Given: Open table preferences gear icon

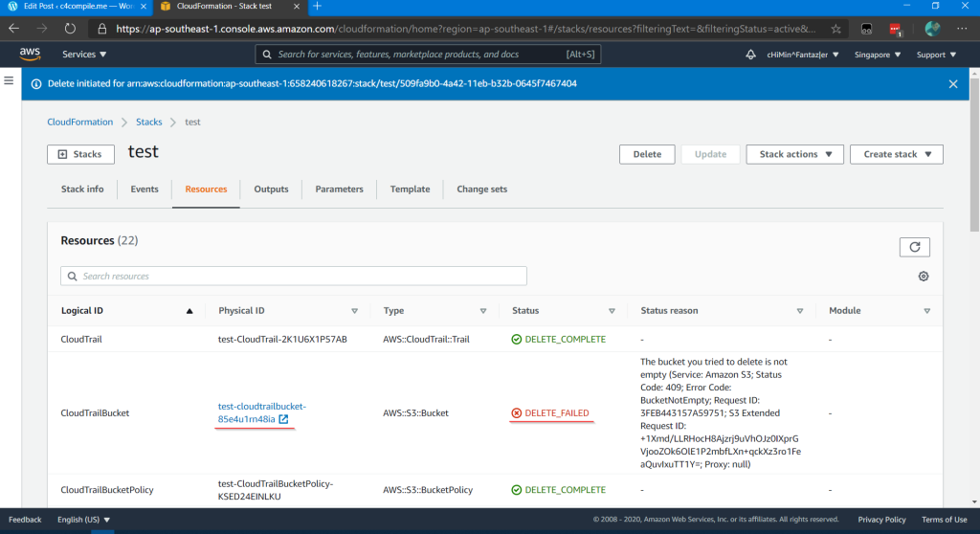Looking at the screenshot, I should (924, 277).
